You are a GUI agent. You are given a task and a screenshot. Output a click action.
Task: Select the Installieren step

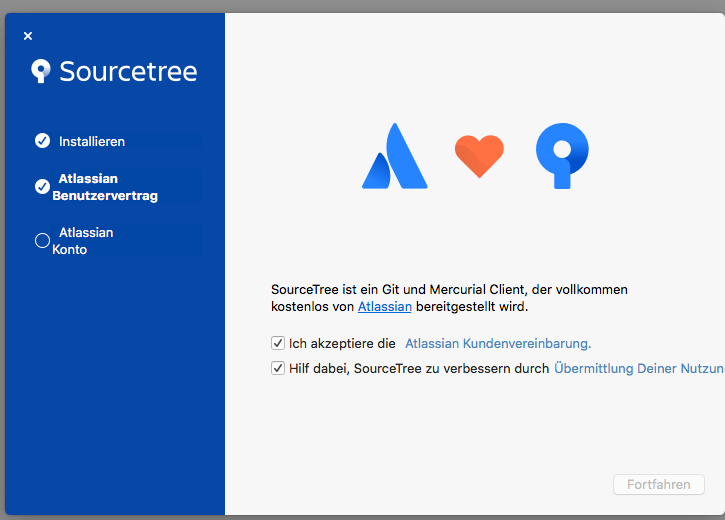point(92,141)
